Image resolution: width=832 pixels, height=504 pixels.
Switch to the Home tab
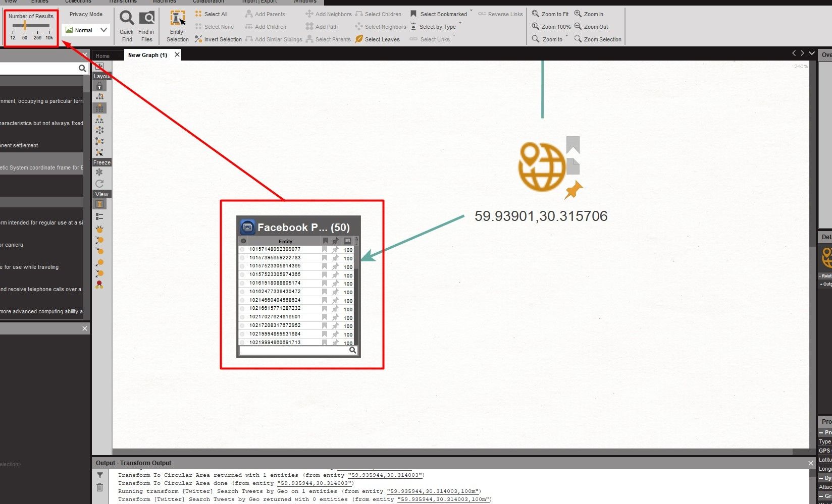[102, 56]
